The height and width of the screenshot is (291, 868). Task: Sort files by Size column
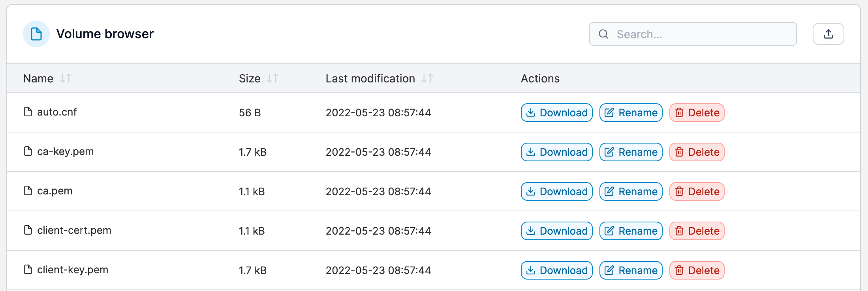pos(272,78)
